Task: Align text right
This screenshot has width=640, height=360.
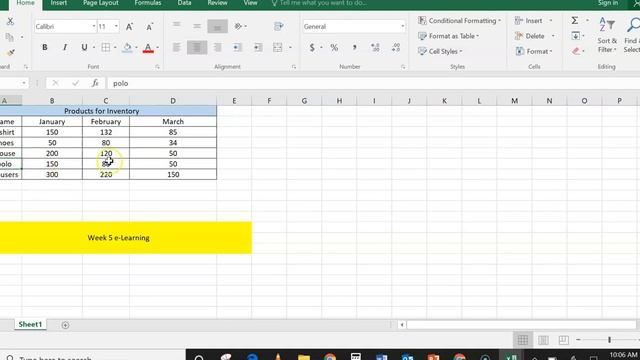Action: click(x=218, y=48)
